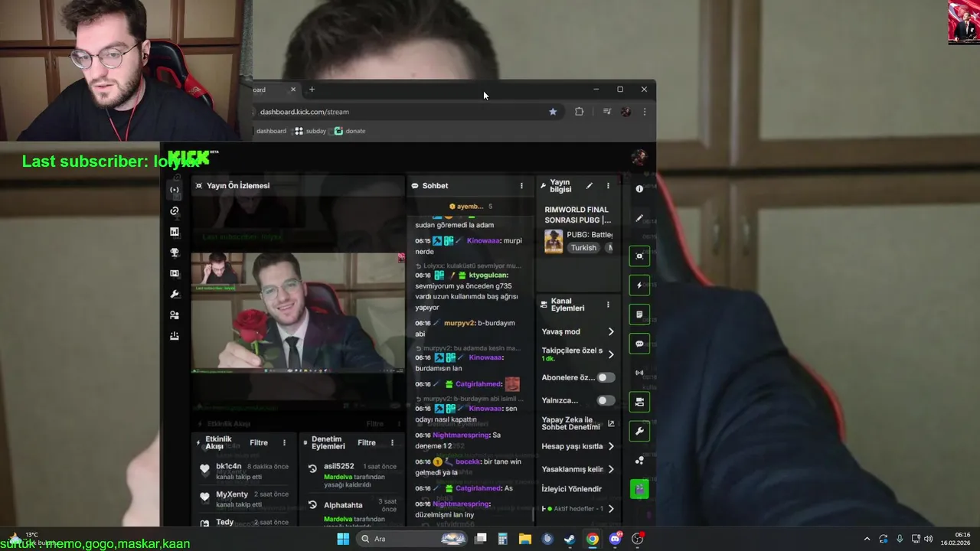Toggle the wrench widget in right bar
The image size is (980, 551).
pyautogui.click(x=639, y=431)
